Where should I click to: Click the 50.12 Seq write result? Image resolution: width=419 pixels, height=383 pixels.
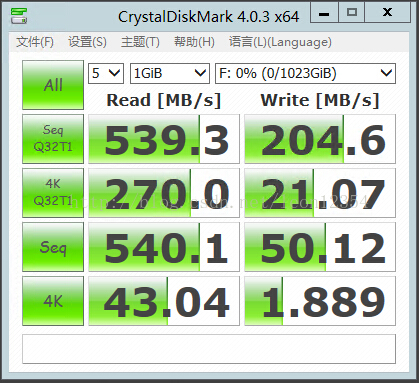click(x=320, y=247)
